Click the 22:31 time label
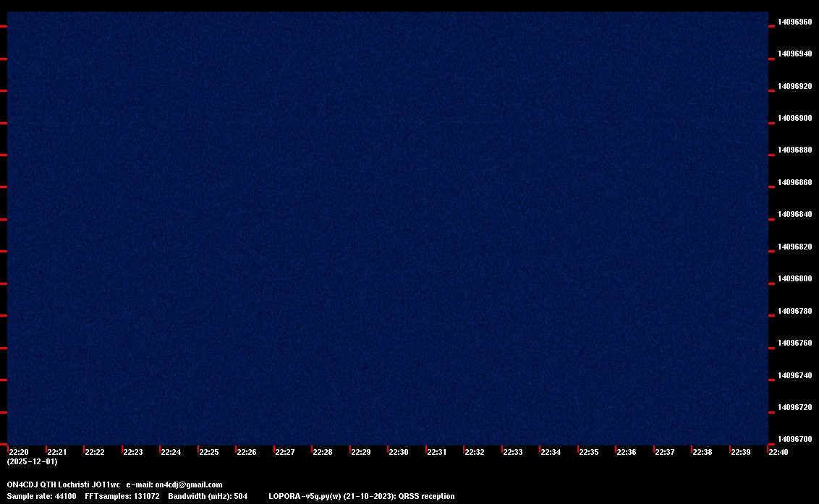 [437, 452]
